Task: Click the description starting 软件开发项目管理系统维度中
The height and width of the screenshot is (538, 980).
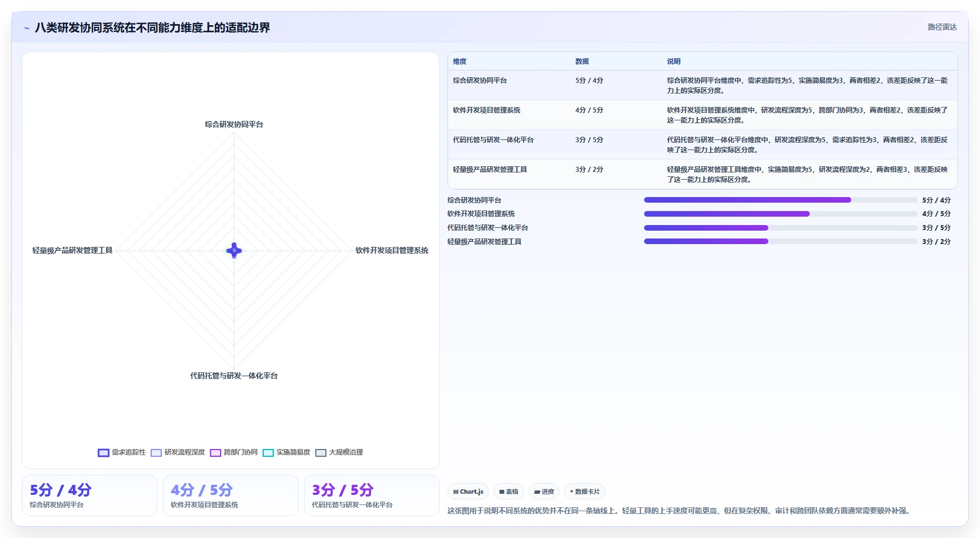Action: [x=807, y=115]
